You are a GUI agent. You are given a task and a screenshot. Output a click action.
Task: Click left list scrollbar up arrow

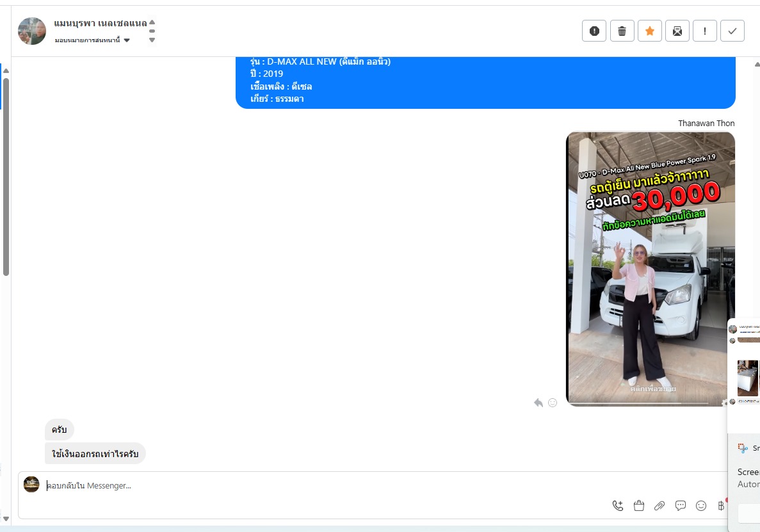(6, 70)
